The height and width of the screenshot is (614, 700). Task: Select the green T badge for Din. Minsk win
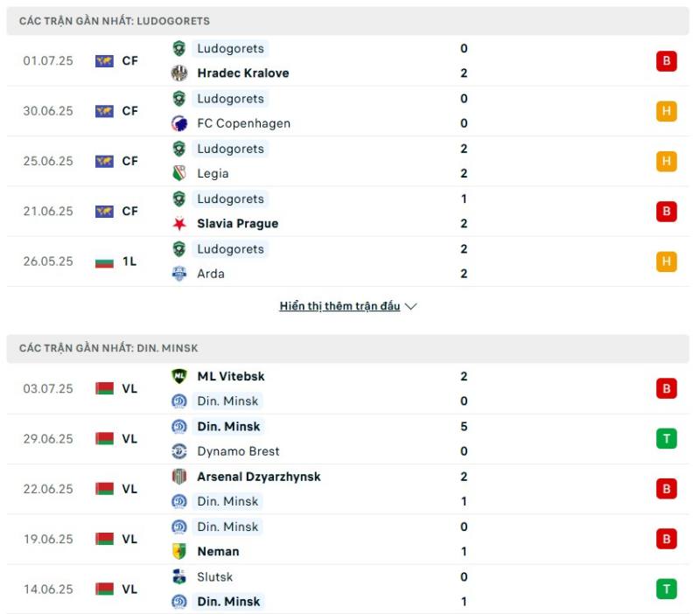click(666, 439)
